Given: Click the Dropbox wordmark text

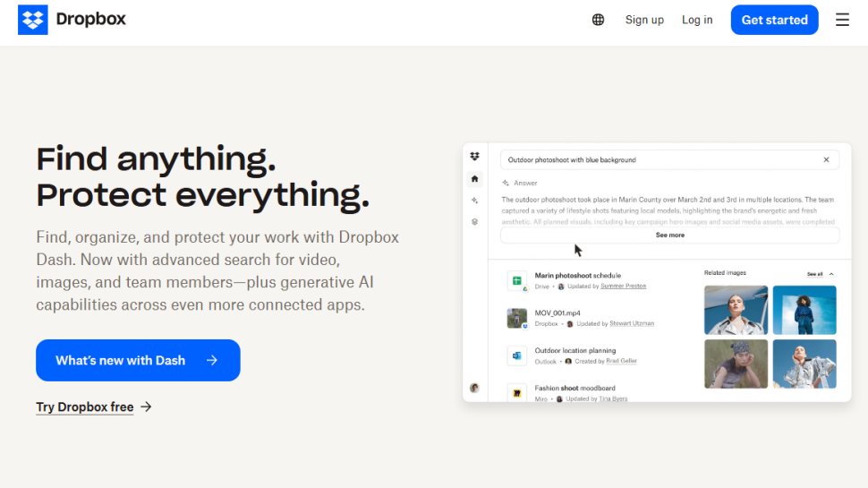Looking at the screenshot, I should click(90, 20).
